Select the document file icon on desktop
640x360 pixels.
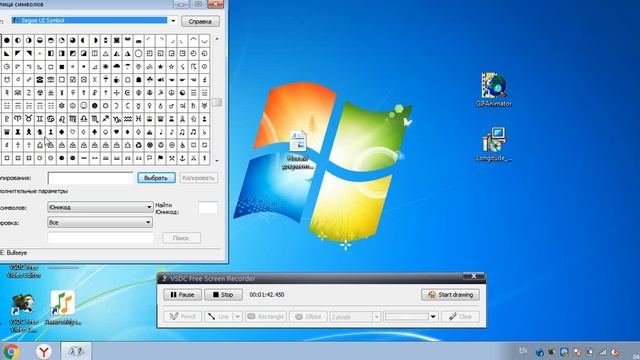298,149
